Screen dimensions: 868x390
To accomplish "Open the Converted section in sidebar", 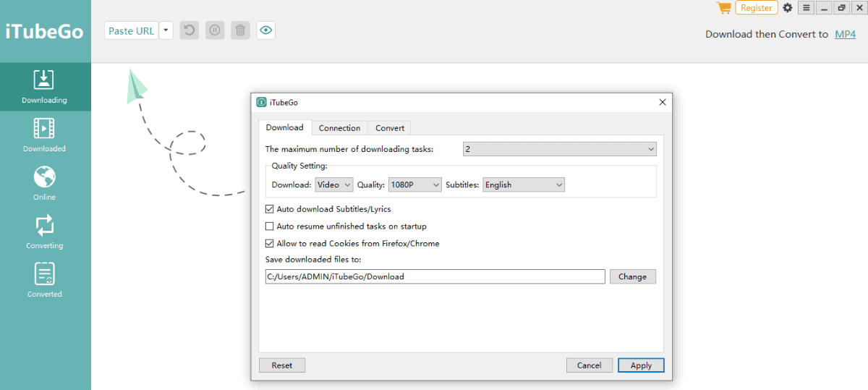I will pos(45,281).
